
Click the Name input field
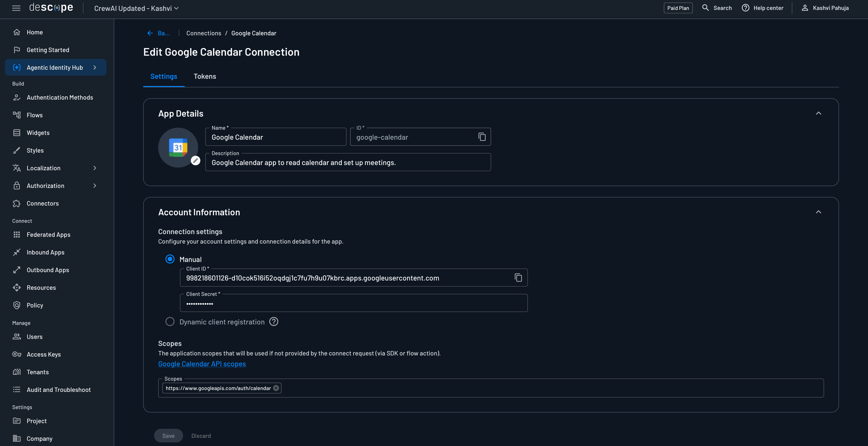tap(276, 137)
